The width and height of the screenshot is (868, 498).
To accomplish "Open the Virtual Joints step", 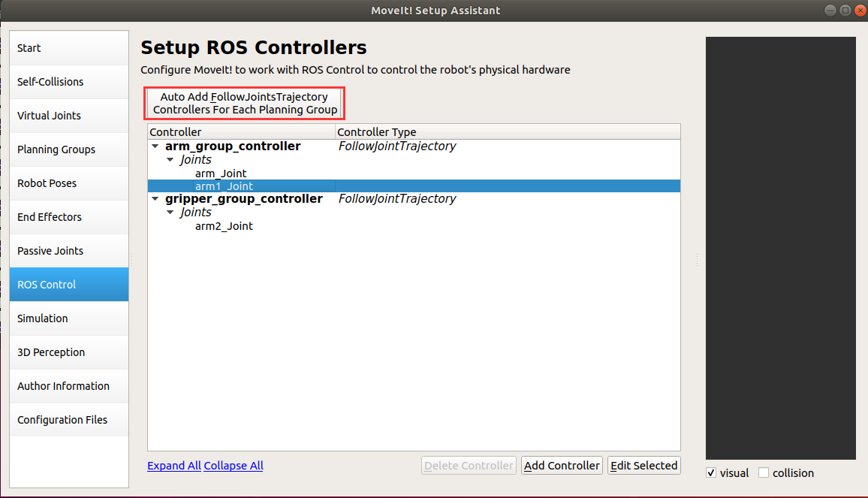I will pos(69,116).
